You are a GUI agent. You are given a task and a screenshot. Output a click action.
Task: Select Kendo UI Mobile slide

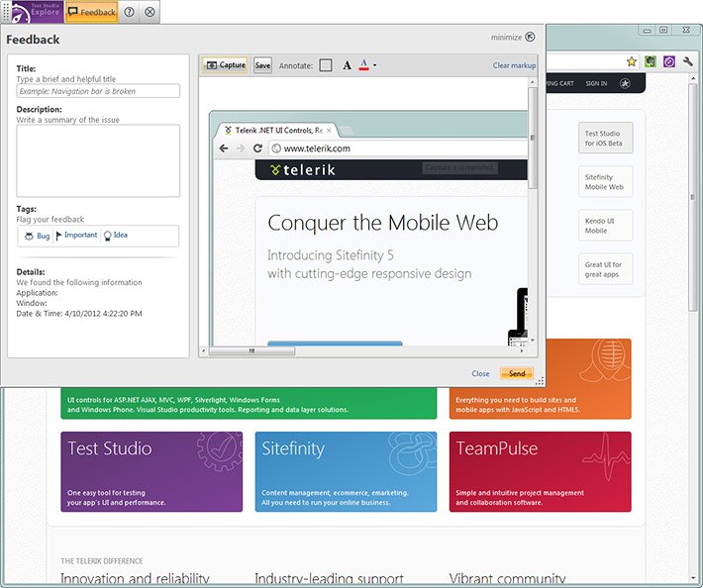point(606,226)
